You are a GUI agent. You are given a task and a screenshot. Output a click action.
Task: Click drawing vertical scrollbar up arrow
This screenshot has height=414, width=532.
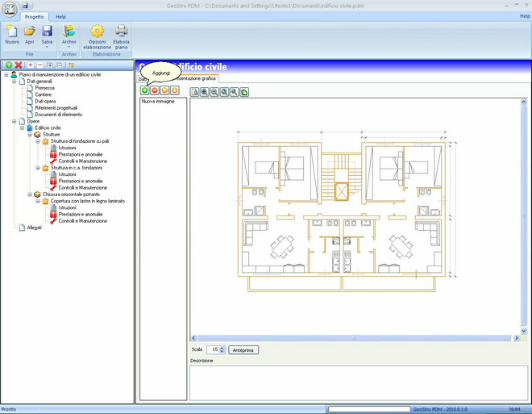pos(523,102)
